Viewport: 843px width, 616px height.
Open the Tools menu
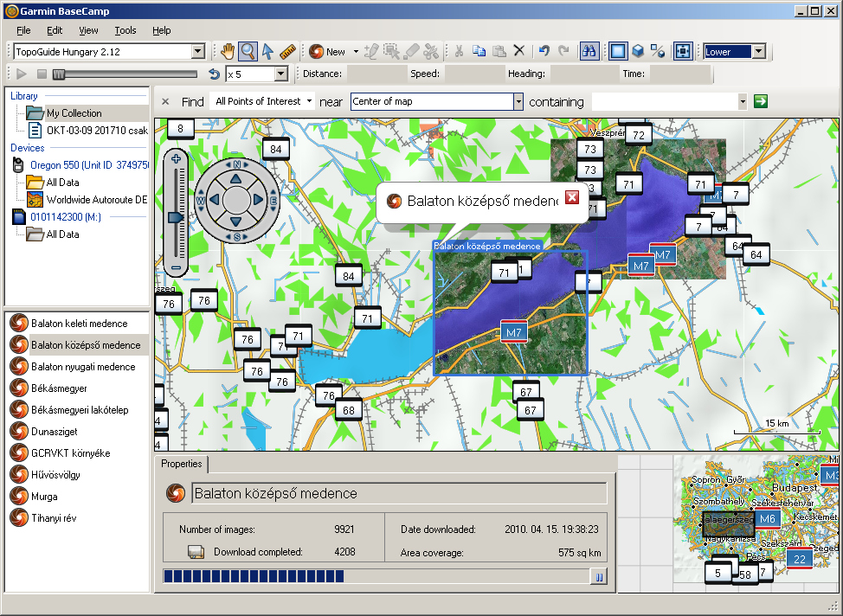(125, 30)
